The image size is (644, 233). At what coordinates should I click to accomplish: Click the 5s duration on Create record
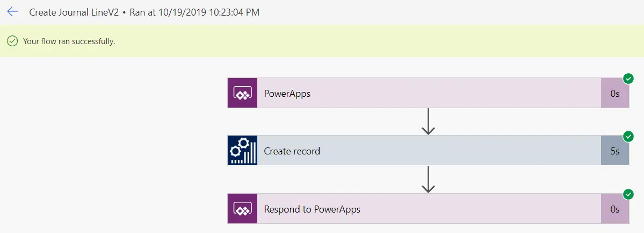point(615,151)
